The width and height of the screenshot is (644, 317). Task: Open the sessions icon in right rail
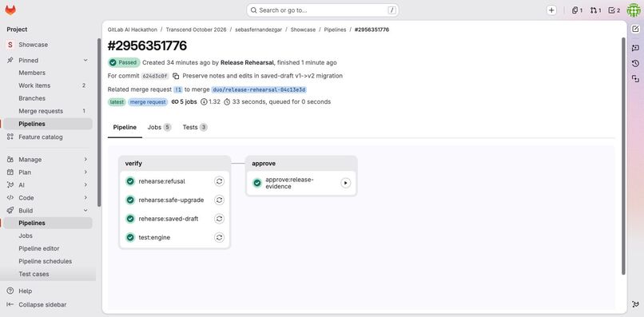click(635, 78)
